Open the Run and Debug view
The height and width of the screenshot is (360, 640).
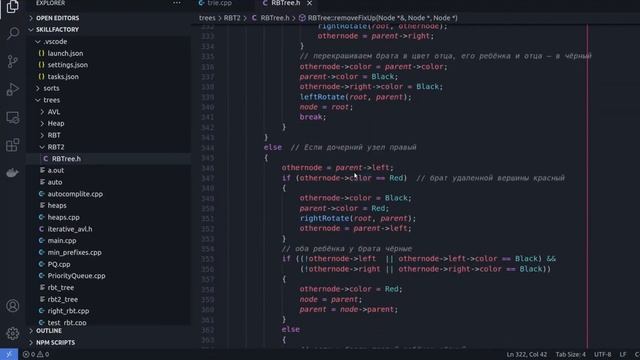[x=13, y=89]
